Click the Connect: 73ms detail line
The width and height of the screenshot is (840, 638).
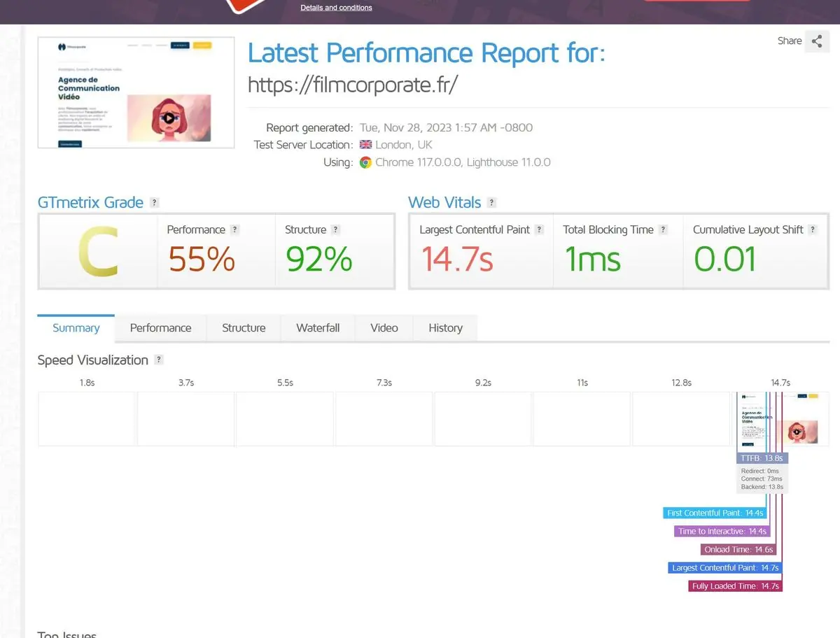762,479
